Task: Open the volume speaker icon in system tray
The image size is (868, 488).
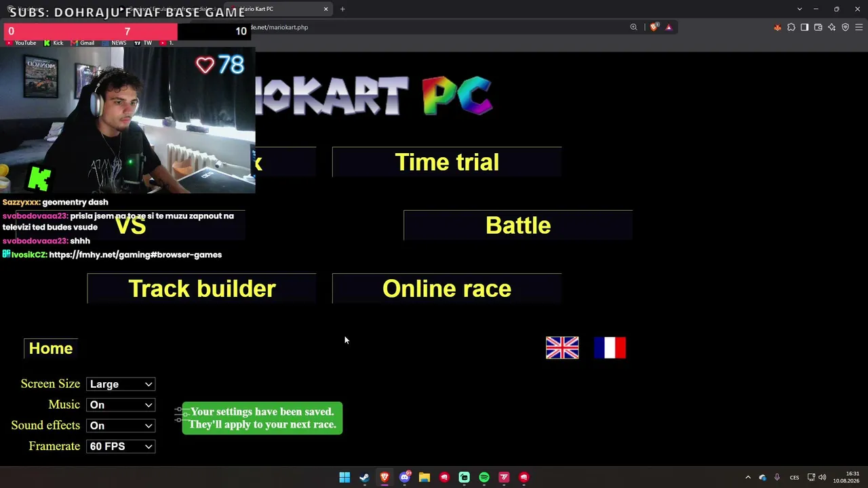Action: (823, 477)
